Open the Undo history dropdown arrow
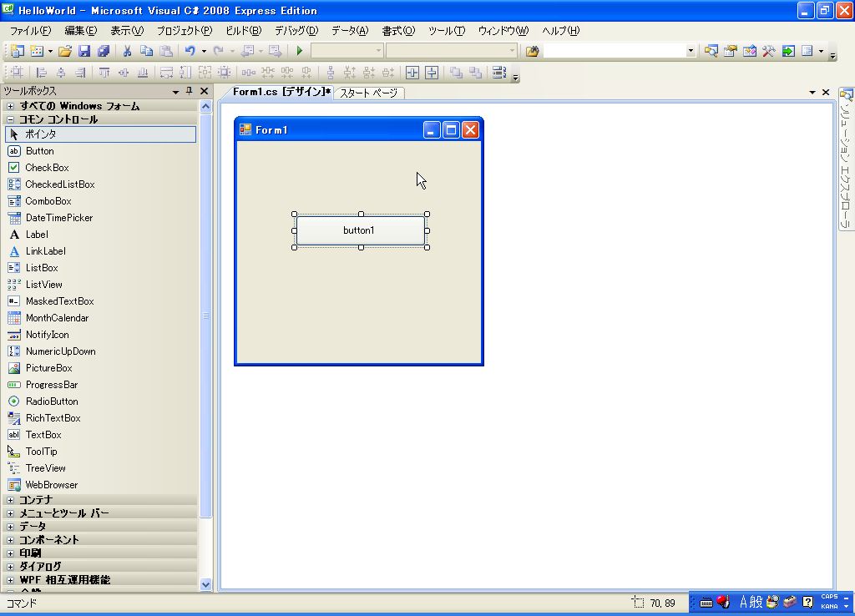Viewport: 855px width, 616px height. click(x=204, y=51)
